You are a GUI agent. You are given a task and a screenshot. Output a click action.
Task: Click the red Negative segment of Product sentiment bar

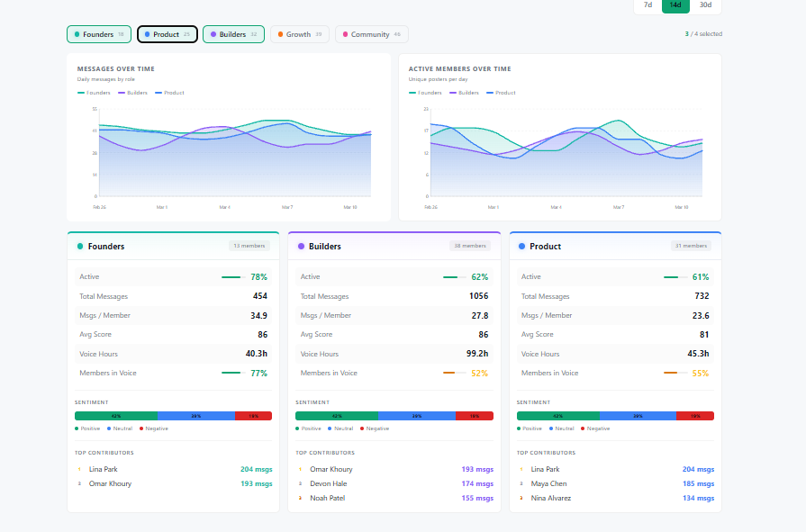(694, 416)
